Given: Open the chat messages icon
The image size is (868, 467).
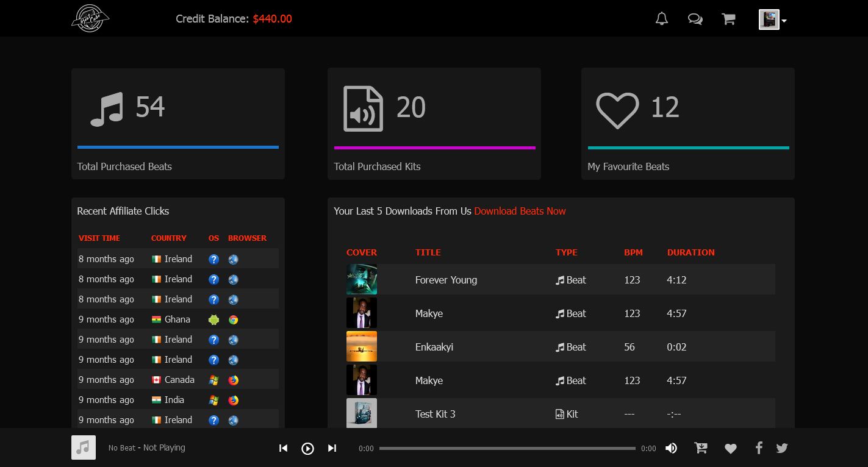Looking at the screenshot, I should pyautogui.click(x=695, y=19).
